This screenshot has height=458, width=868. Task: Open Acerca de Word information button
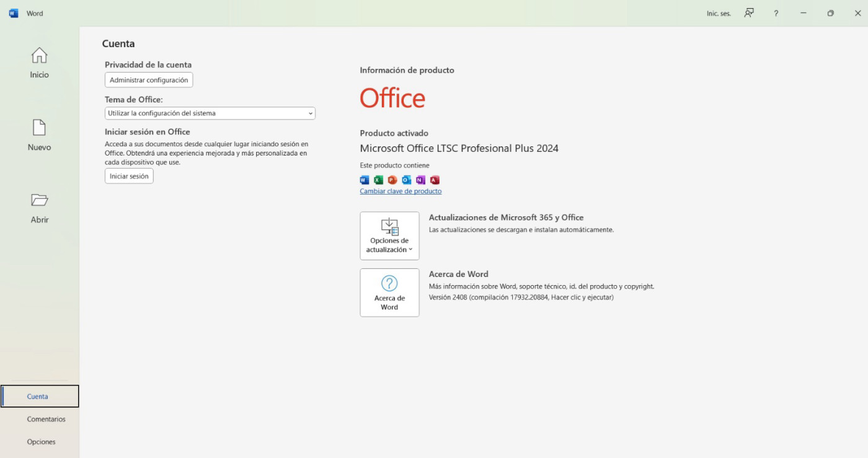click(389, 293)
